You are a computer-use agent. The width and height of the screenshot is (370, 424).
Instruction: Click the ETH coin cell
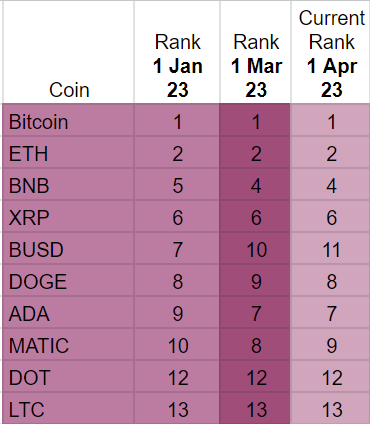tap(69, 152)
